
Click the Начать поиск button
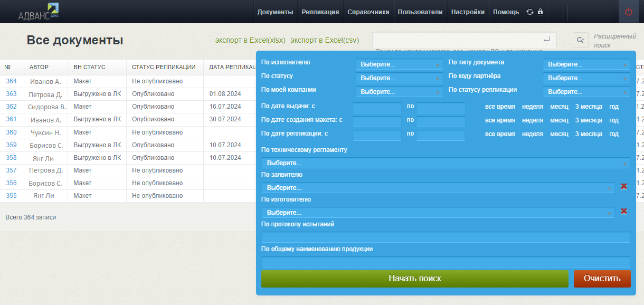(414, 279)
